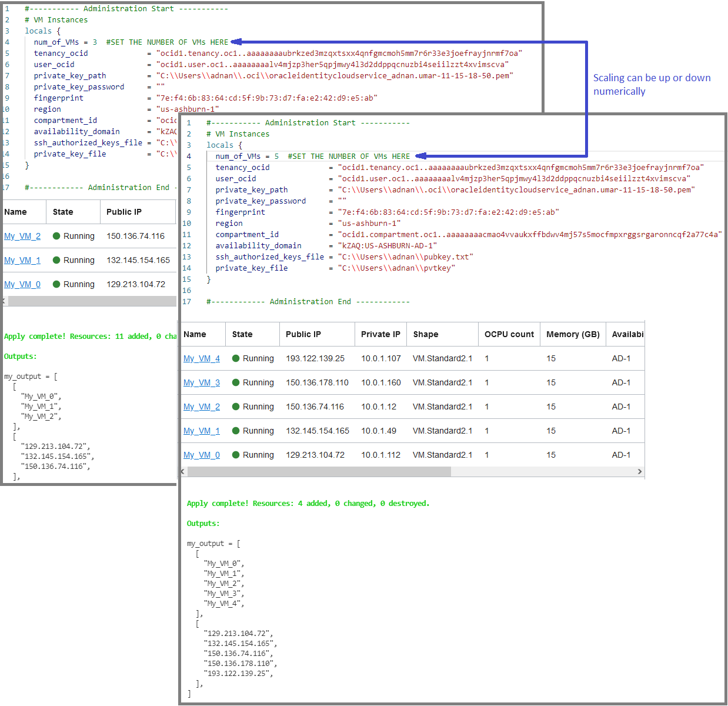Viewport: 728px width, 706px height.
Task: Open the My_VM_3 instance link
Action: point(202,382)
